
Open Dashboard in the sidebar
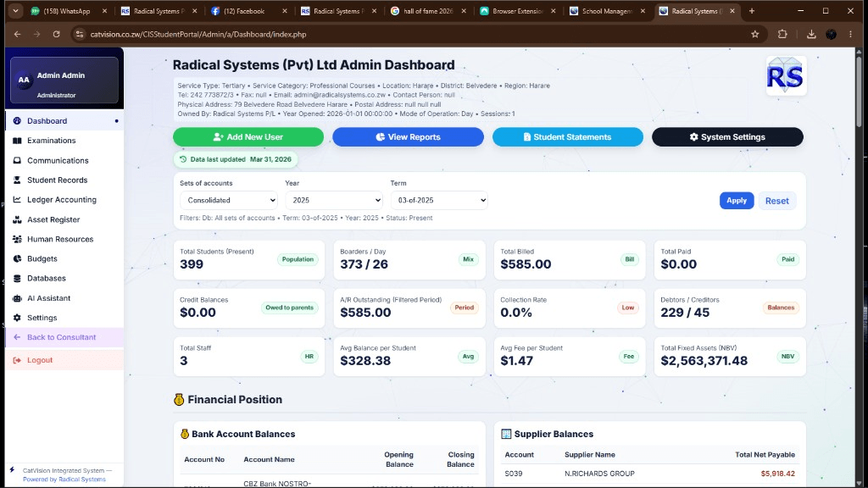coord(64,120)
